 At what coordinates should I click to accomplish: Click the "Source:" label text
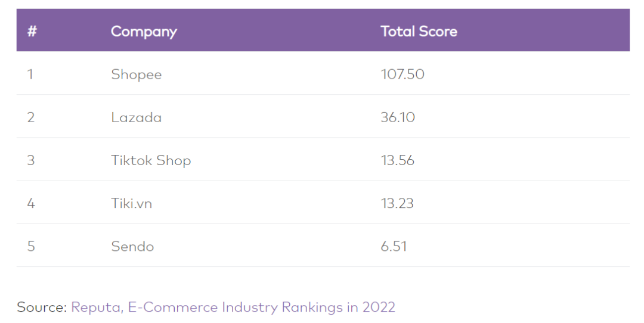[x=41, y=307]
